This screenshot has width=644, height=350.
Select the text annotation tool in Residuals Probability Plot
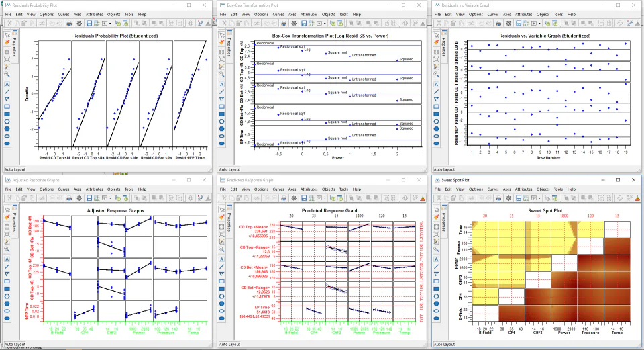click(7, 85)
